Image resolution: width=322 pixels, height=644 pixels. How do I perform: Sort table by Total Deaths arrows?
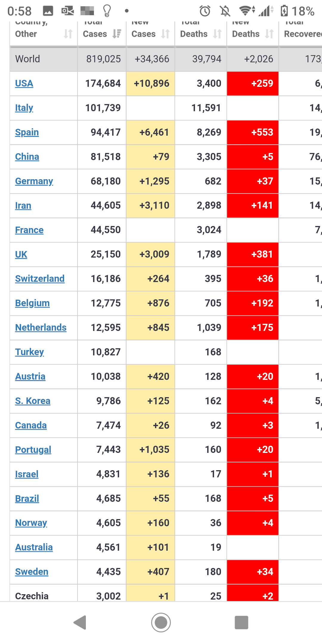coord(217,34)
